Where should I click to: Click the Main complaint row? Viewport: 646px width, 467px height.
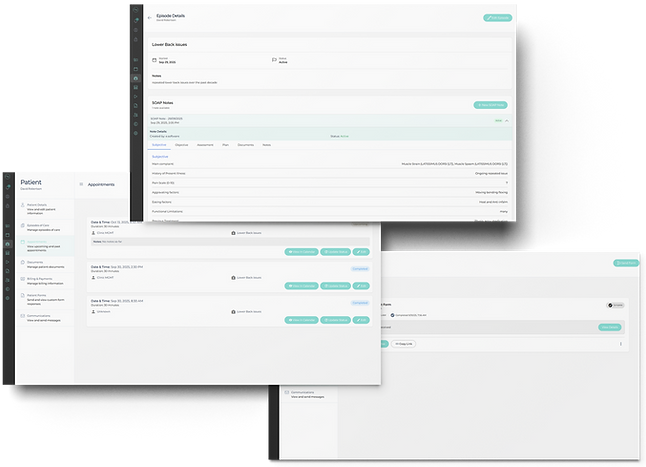pos(330,164)
